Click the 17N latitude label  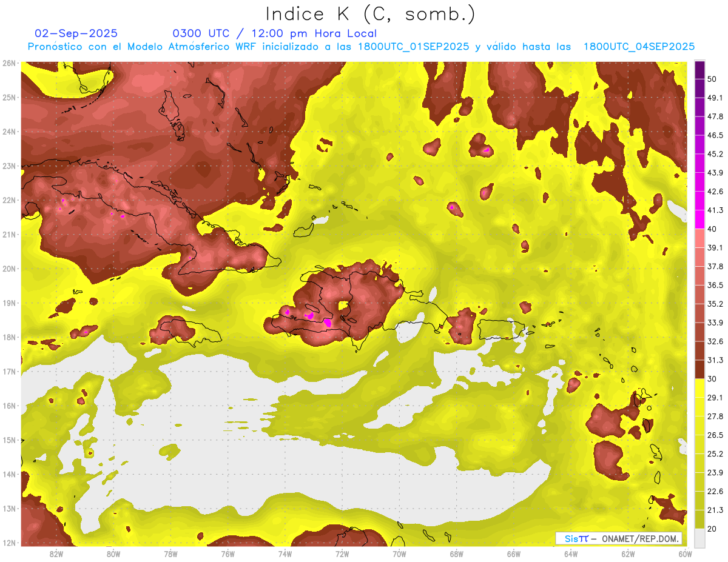[x=8, y=371]
